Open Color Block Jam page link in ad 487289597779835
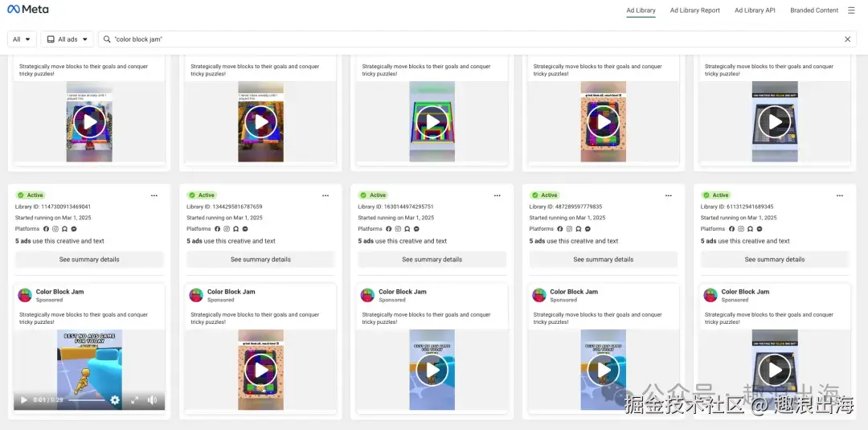This screenshot has height=430, width=868. click(x=574, y=292)
